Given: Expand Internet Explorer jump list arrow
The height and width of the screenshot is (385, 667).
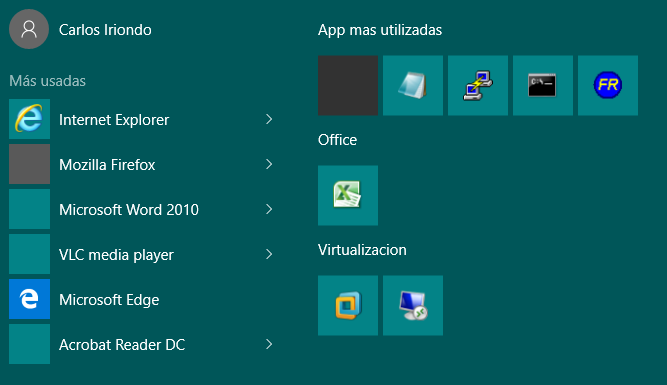Looking at the screenshot, I should tap(269, 119).
